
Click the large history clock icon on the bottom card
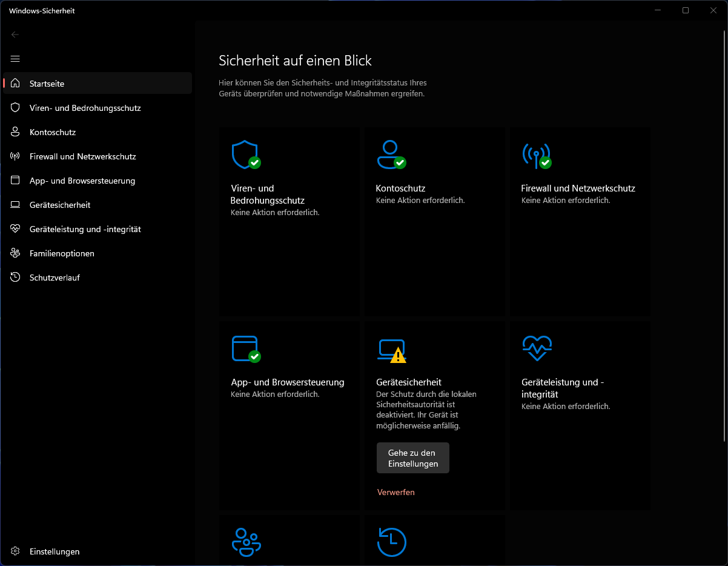[391, 542]
